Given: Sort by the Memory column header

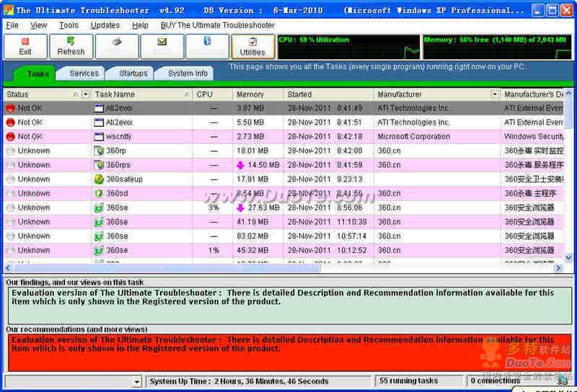Looking at the screenshot, I should click(257, 94).
